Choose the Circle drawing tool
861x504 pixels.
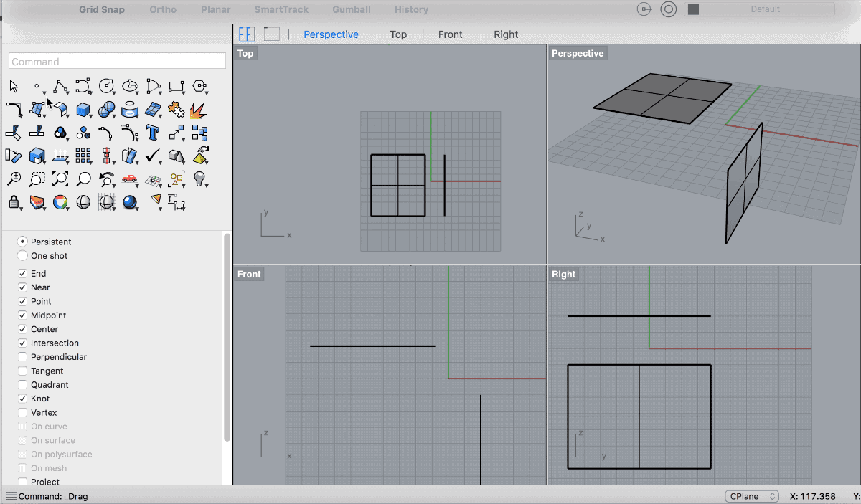click(106, 87)
